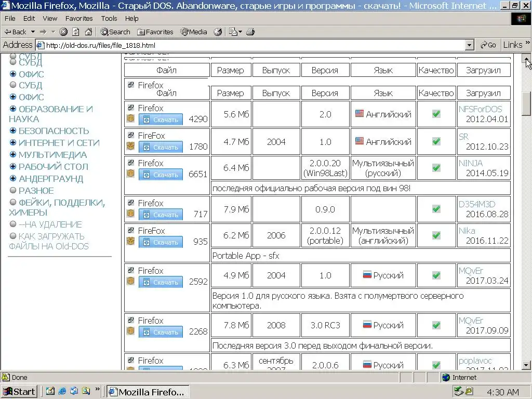Open КАК ЗАГРУЖАТЬ ФАЙЛЫ НА Old-DOS link
This screenshot has height=399, width=532.
48,241
